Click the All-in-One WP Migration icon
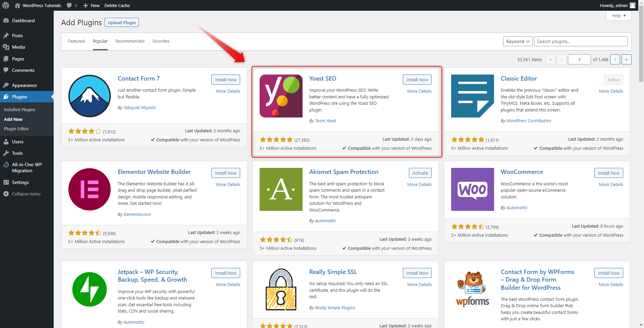Image resolution: width=644 pixels, height=328 pixels. point(6,165)
